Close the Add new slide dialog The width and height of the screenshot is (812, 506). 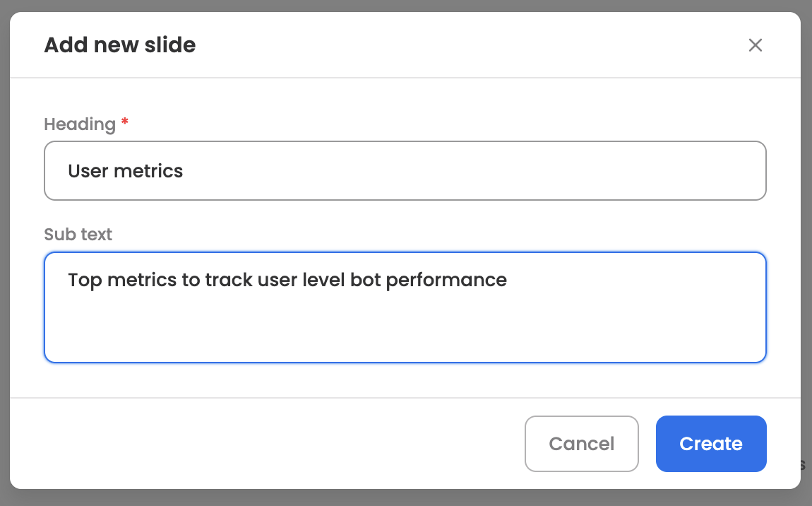(x=755, y=46)
